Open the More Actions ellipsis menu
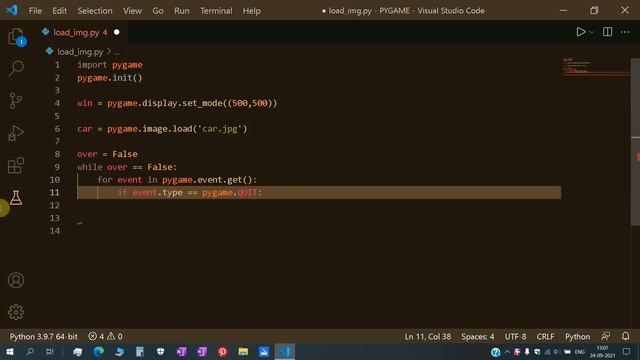640x360 pixels. tap(625, 32)
